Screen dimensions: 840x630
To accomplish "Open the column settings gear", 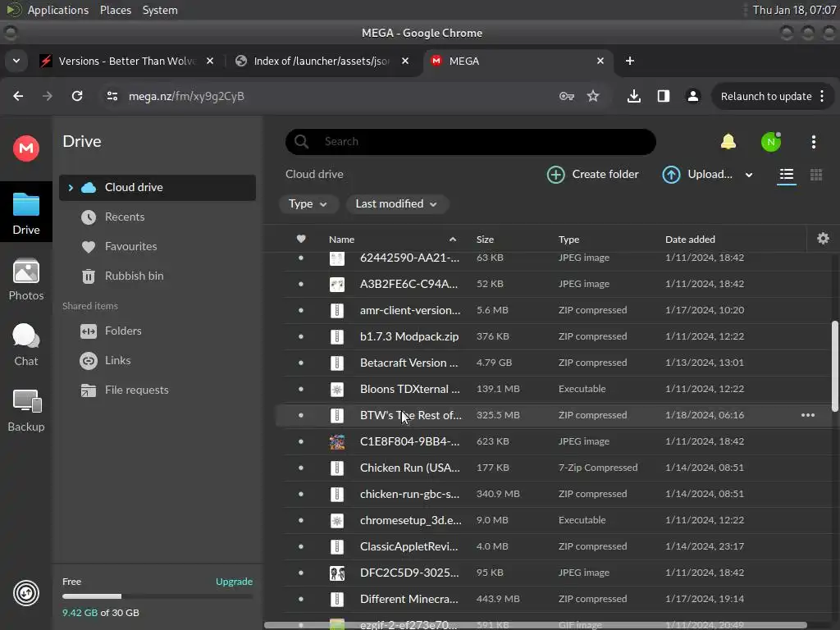I will tap(823, 239).
